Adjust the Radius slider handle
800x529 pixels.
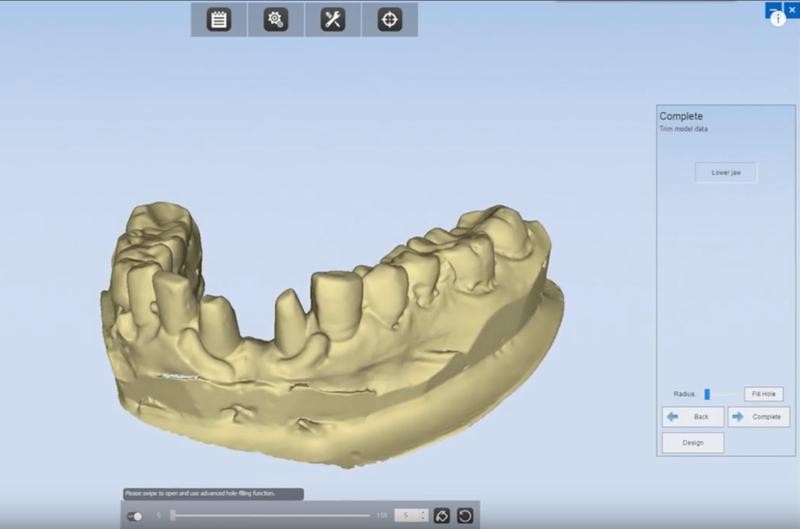[707, 394]
